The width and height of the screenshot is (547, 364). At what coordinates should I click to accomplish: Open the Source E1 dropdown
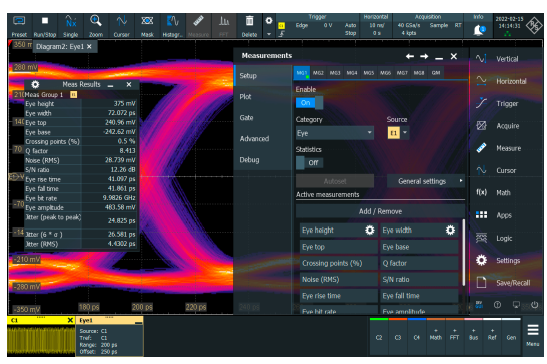405,133
